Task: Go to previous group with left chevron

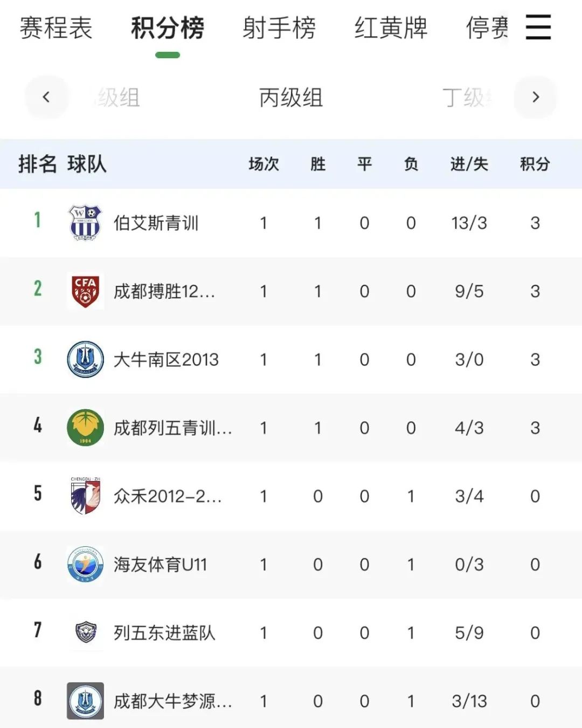Action: point(46,97)
